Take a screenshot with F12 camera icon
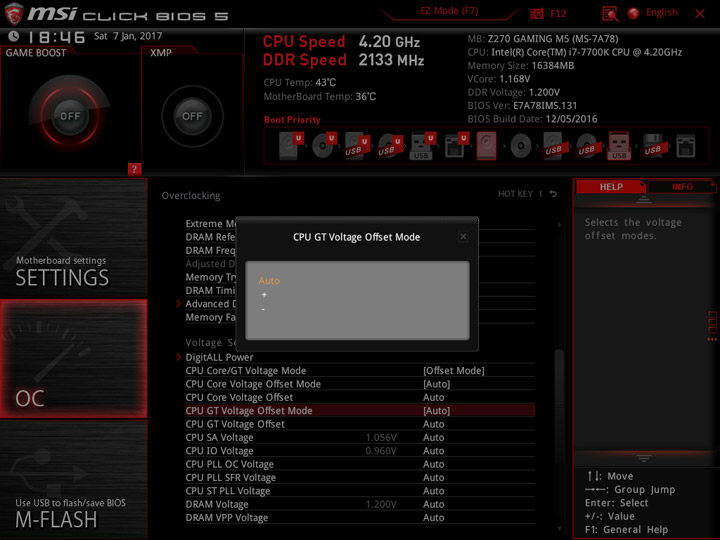The image size is (720, 540). [536, 13]
